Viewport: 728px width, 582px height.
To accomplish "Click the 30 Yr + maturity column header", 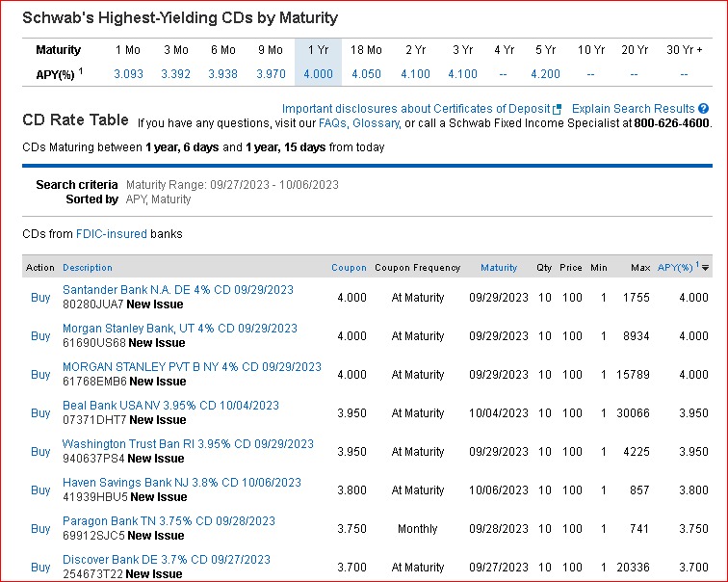I will click(x=685, y=50).
